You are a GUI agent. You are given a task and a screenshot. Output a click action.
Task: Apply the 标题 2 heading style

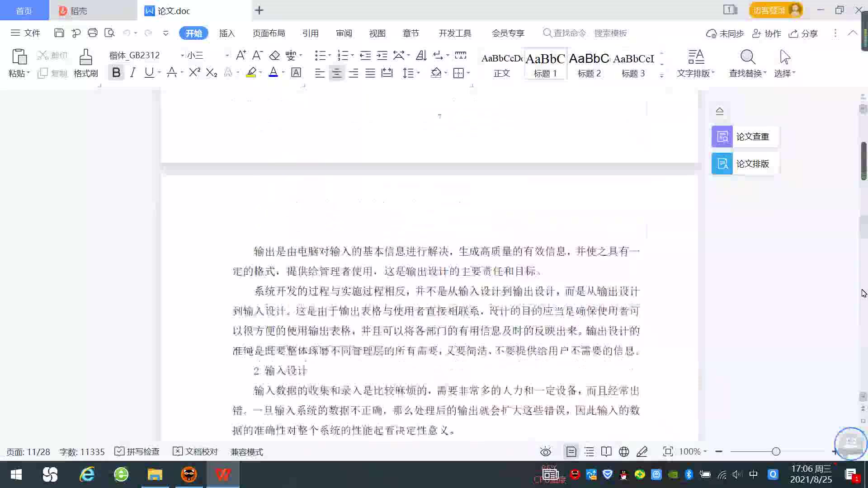click(x=589, y=64)
